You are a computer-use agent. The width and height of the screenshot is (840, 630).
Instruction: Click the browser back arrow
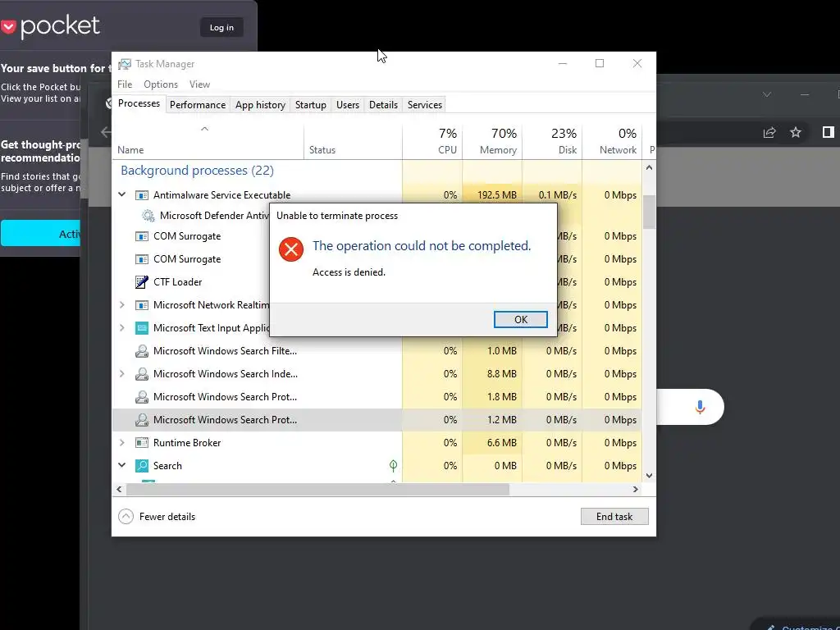106,132
